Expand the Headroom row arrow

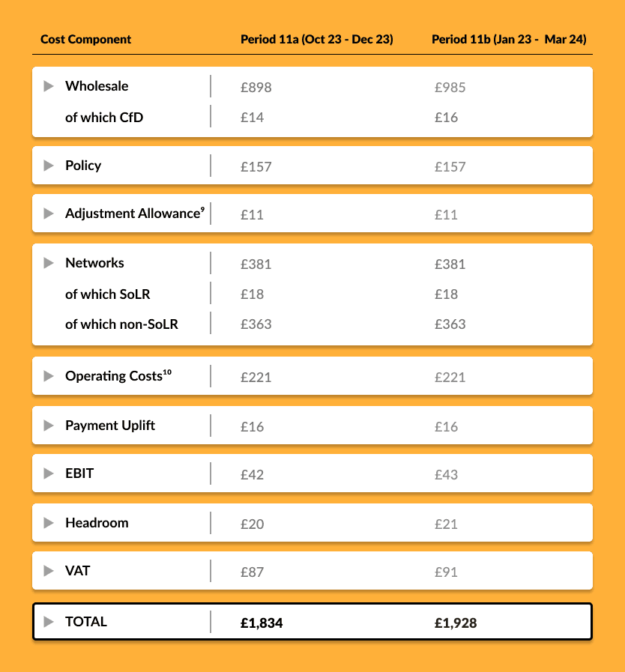click(x=49, y=522)
